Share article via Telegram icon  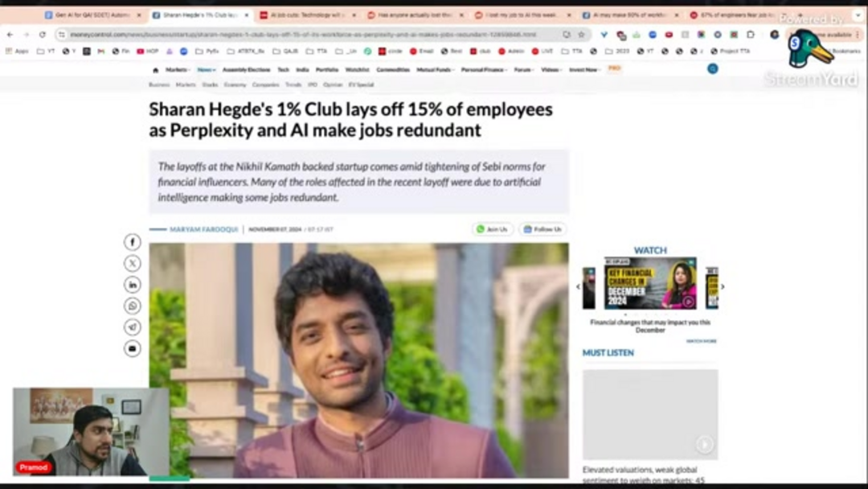click(x=133, y=327)
